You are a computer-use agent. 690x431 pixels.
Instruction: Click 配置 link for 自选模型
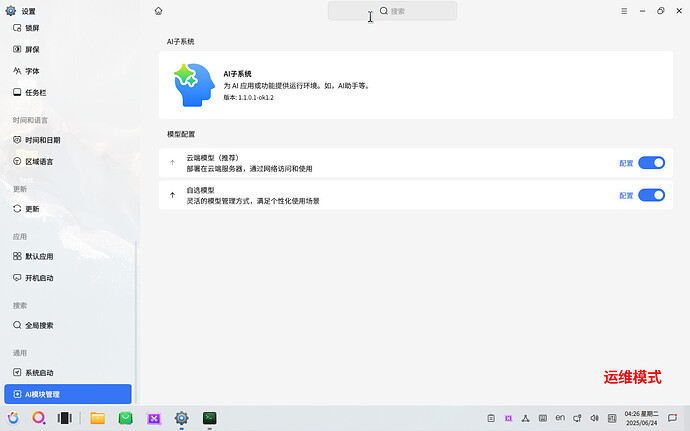tap(626, 195)
